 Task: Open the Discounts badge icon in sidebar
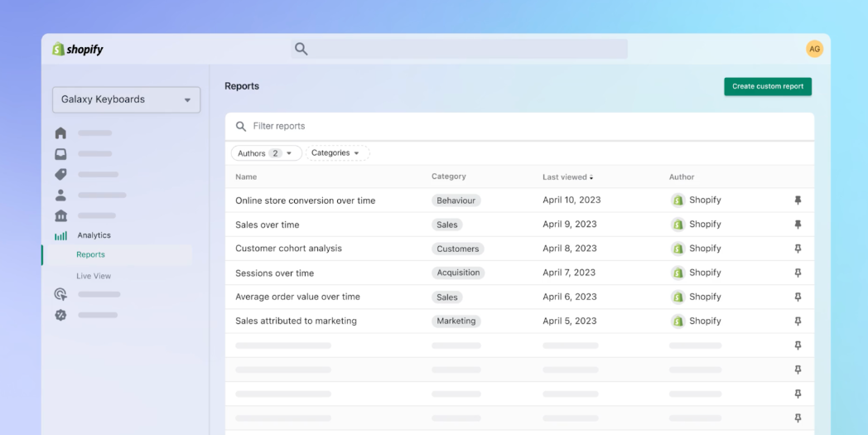coord(61,315)
